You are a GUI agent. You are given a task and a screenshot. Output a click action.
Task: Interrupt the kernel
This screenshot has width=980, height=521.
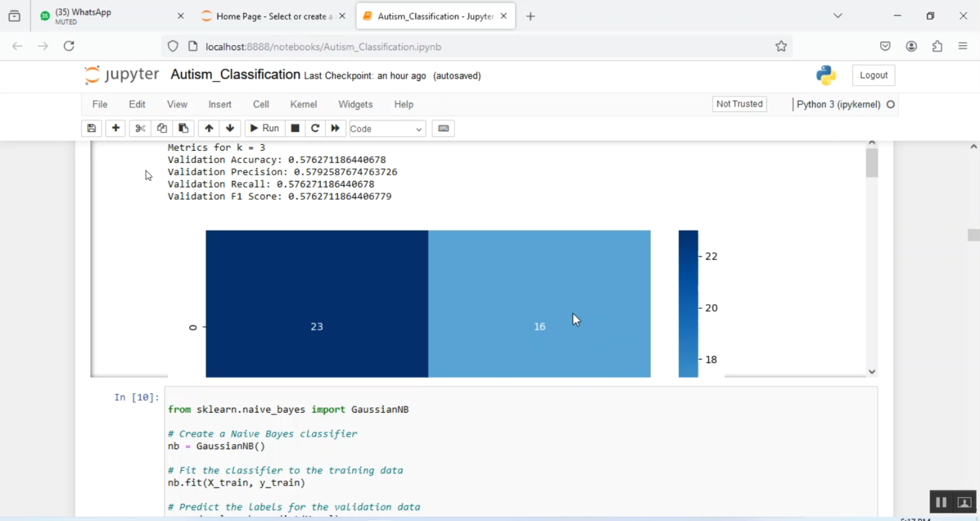tap(295, 128)
